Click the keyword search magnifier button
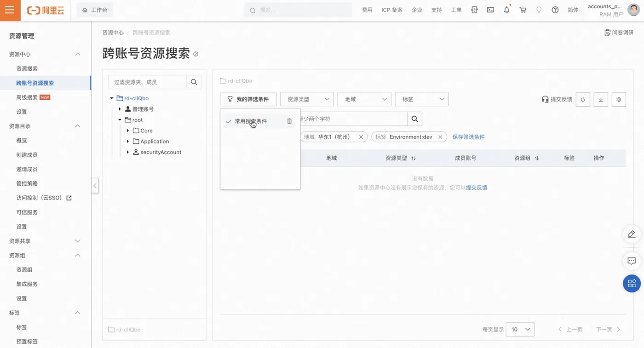 (x=414, y=119)
